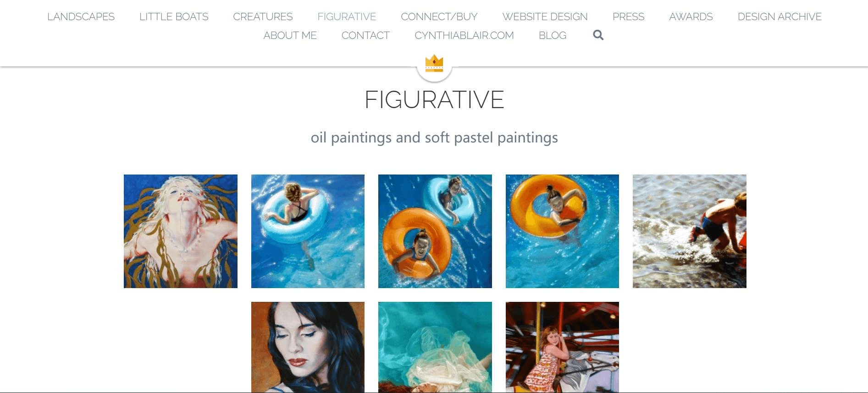View the boy splashing at beach painting
The height and width of the screenshot is (393, 868).
point(690,231)
